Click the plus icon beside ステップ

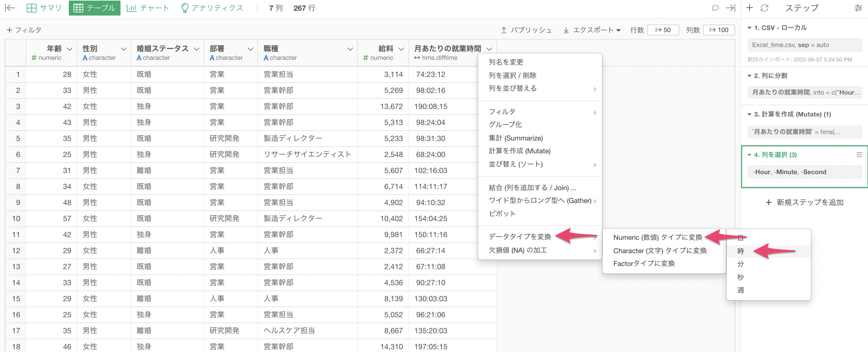coord(749,8)
